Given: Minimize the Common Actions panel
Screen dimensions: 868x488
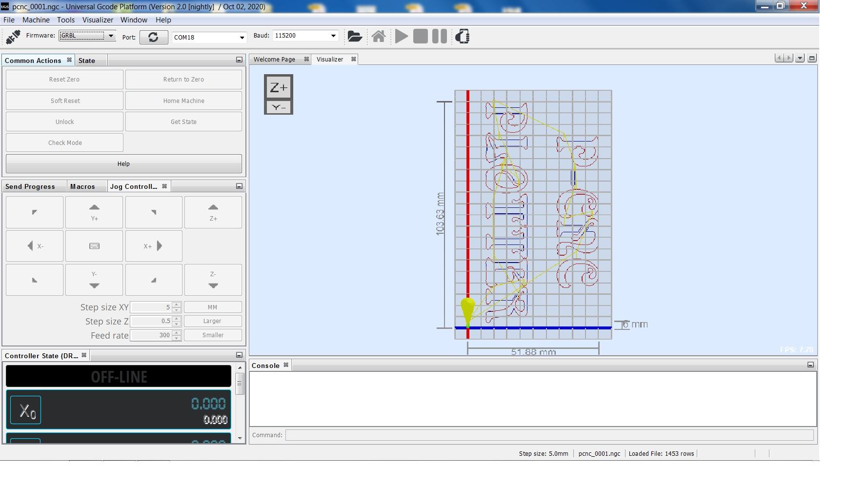Looking at the screenshot, I should pyautogui.click(x=239, y=60).
